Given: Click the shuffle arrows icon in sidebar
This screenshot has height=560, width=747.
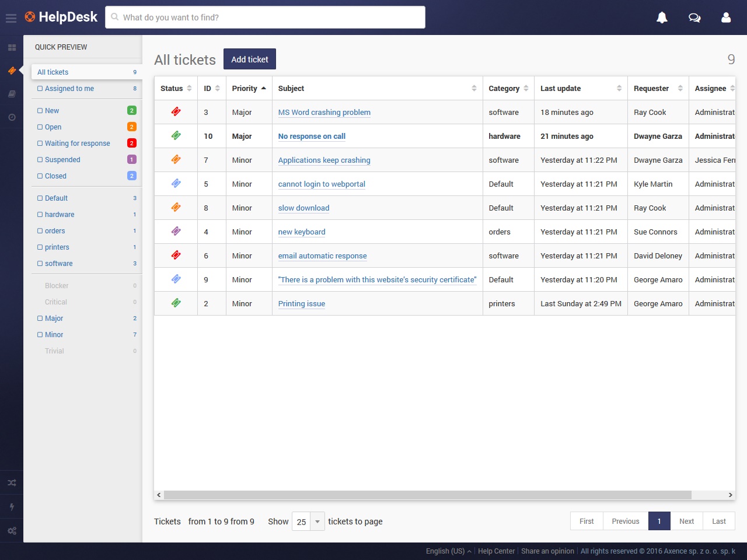Looking at the screenshot, I should pos(12,483).
